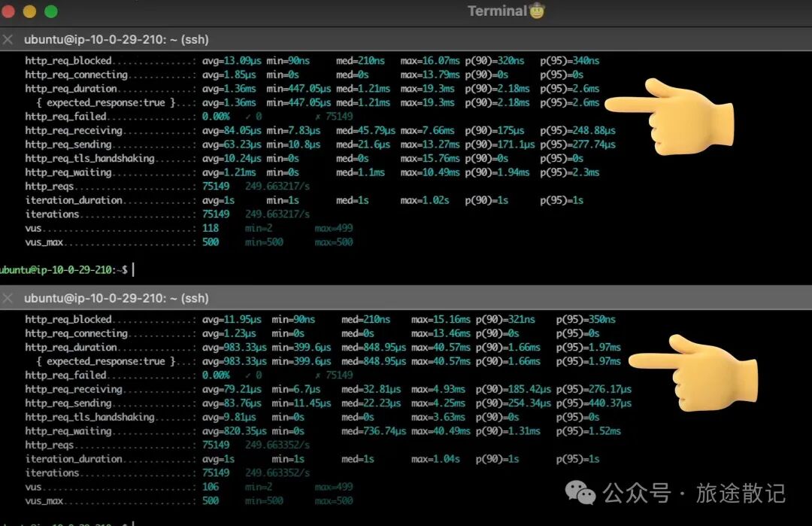Screen dimensions: 812x526
Task: Click the value p(95)=340ns
Action: 570,61
